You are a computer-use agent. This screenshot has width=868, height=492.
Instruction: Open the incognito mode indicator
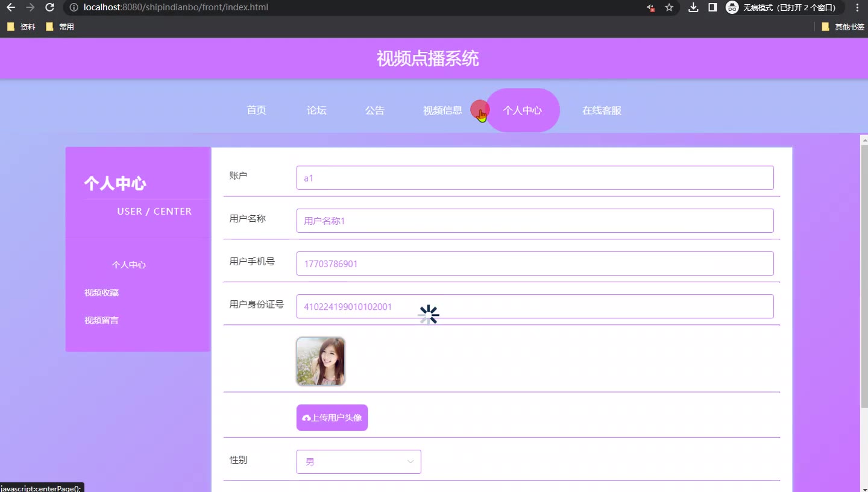click(x=783, y=8)
